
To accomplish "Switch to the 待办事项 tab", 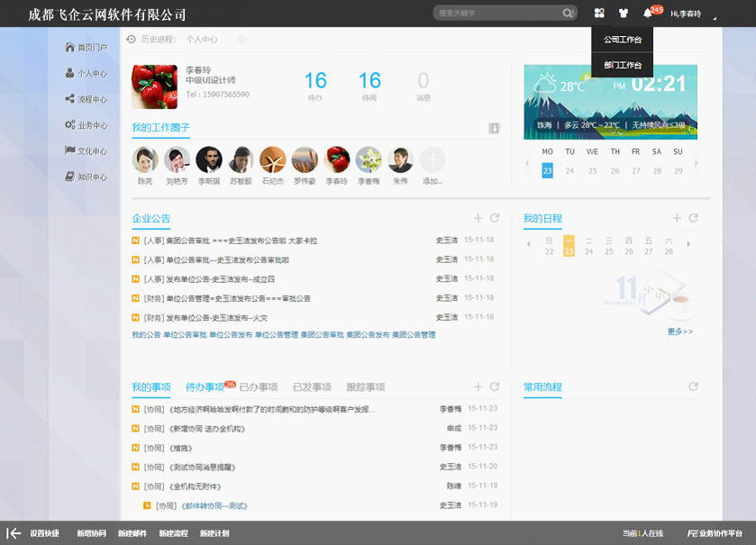I will 205,387.
